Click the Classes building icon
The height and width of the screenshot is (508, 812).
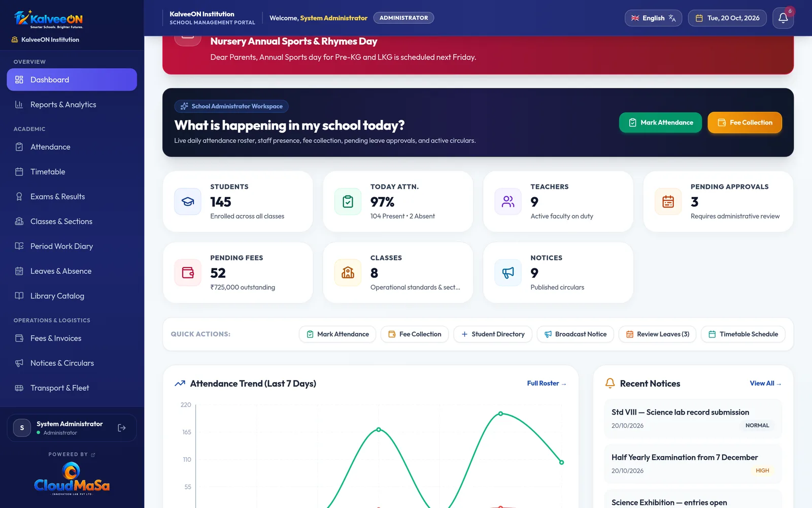coord(348,272)
